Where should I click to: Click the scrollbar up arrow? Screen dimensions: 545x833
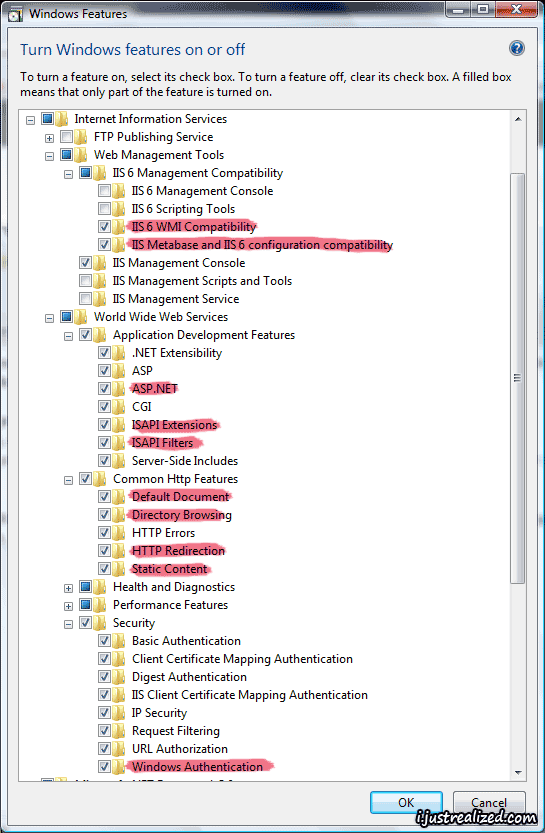point(518,119)
